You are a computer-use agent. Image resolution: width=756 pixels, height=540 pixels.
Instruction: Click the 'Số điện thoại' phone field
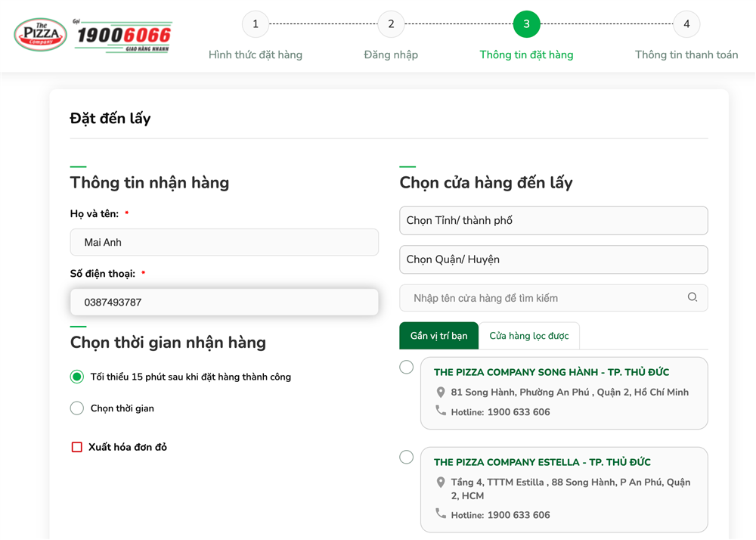point(224,303)
